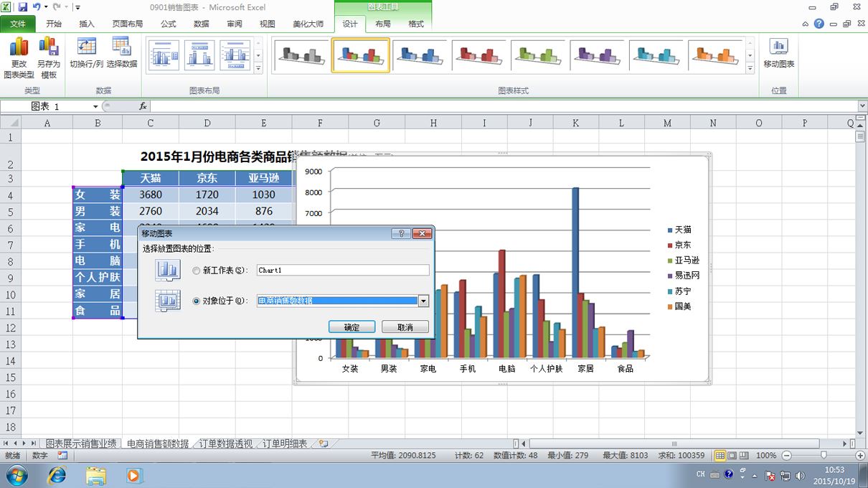Switch to the 格式 chart tools tab
868x488 pixels.
(x=416, y=24)
